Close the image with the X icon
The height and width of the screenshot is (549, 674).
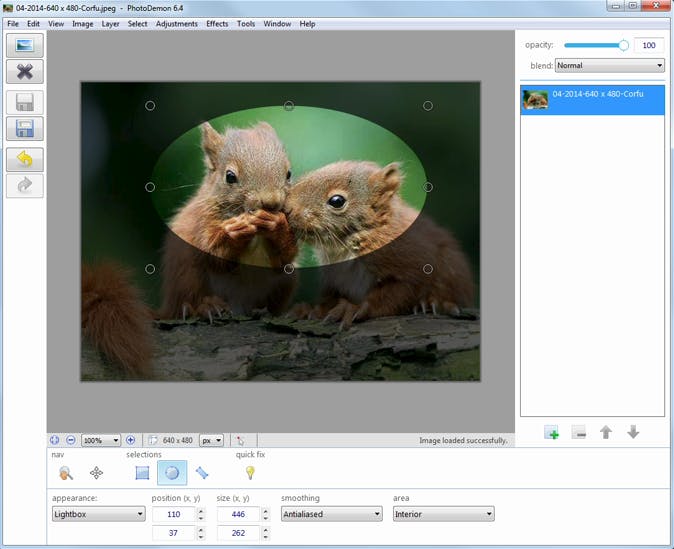(x=25, y=71)
